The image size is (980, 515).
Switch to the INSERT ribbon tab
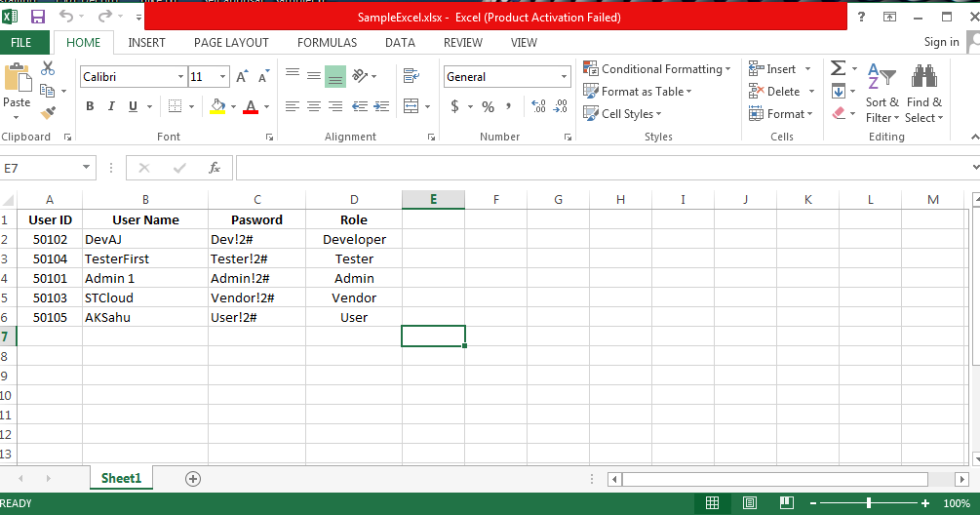pos(146,43)
